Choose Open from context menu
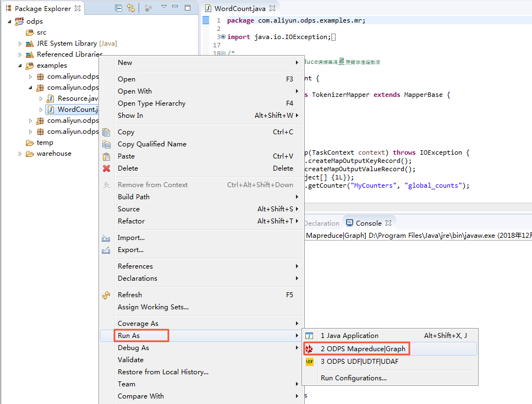The width and height of the screenshot is (532, 404). click(x=201, y=79)
